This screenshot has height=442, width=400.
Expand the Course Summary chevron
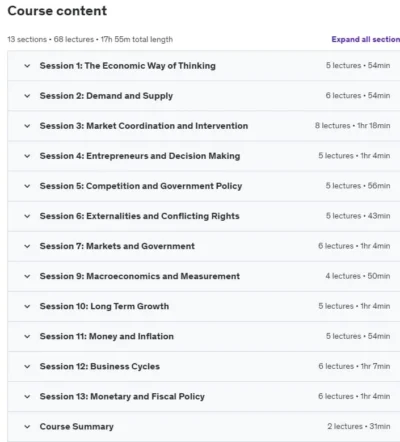pyautogui.click(x=27, y=427)
